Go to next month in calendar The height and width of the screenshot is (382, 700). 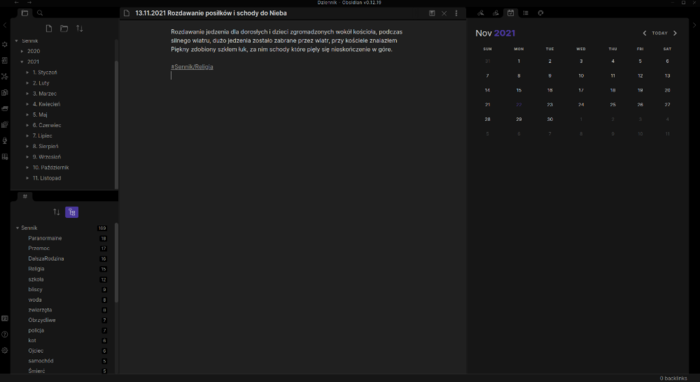(675, 33)
